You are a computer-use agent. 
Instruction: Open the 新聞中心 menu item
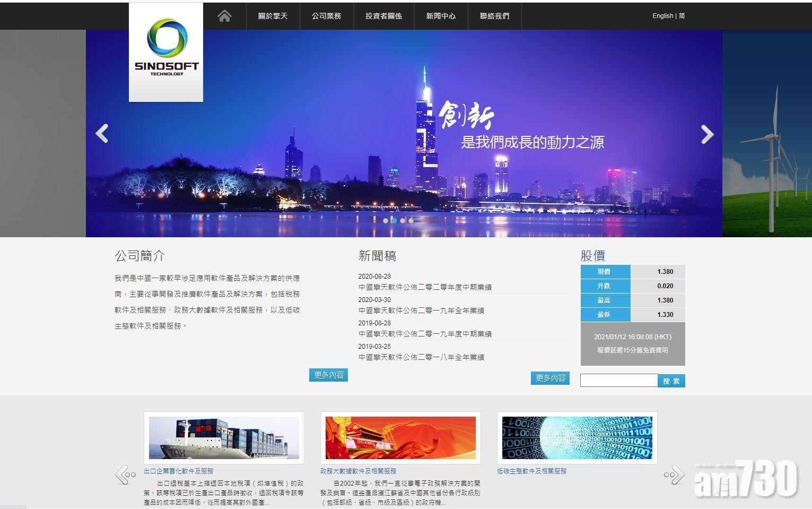(x=440, y=16)
